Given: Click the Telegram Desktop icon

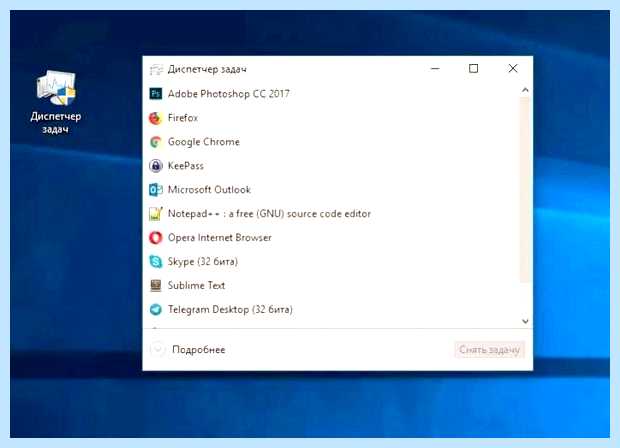Looking at the screenshot, I should pyautogui.click(x=155, y=309).
